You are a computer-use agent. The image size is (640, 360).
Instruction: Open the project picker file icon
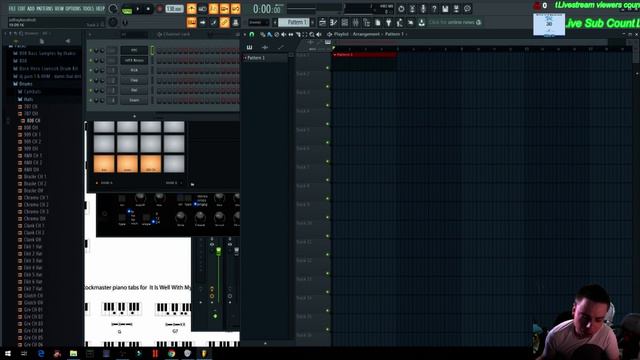(378, 22)
